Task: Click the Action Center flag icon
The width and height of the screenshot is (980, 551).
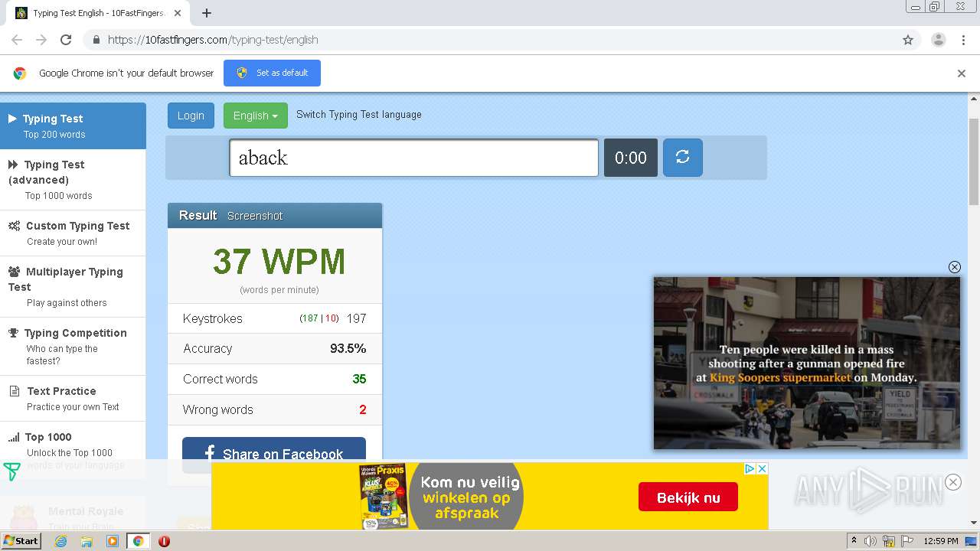Action: pyautogui.click(x=906, y=541)
